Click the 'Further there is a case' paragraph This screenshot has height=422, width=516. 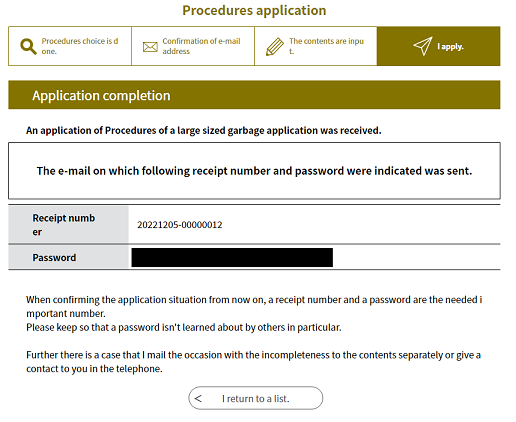[253, 362]
